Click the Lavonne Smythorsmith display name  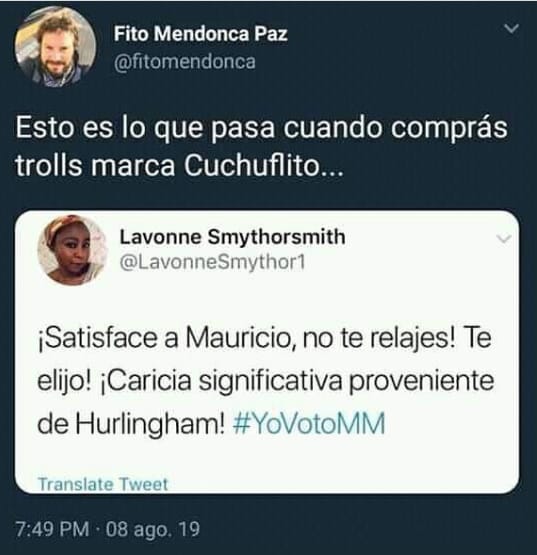232,236
